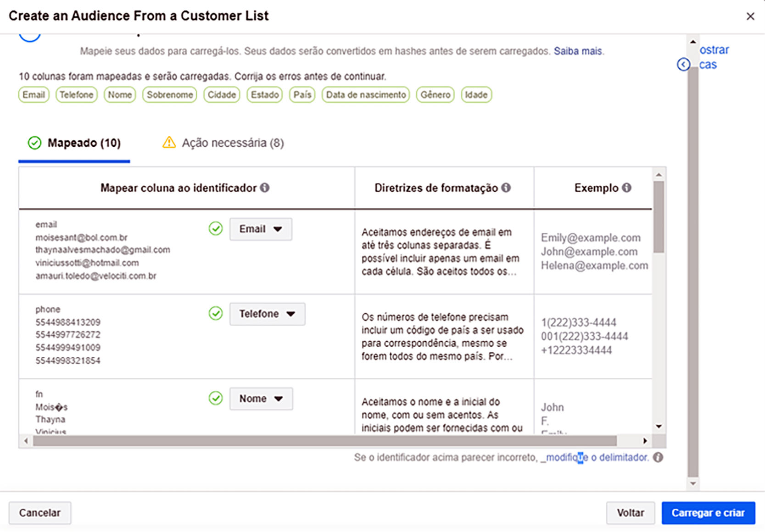This screenshot has height=532, width=765.
Task: Click the name Thayna in fn column
Action: pos(50,420)
